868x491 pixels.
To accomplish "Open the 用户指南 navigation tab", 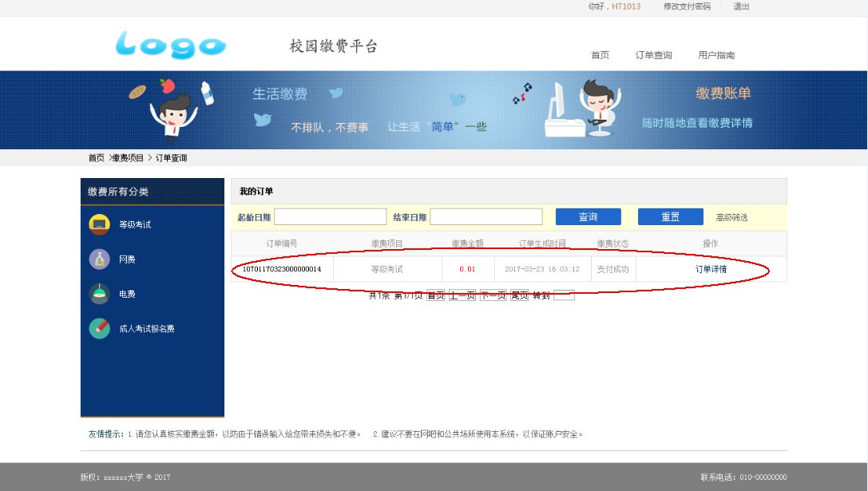I will click(x=716, y=55).
